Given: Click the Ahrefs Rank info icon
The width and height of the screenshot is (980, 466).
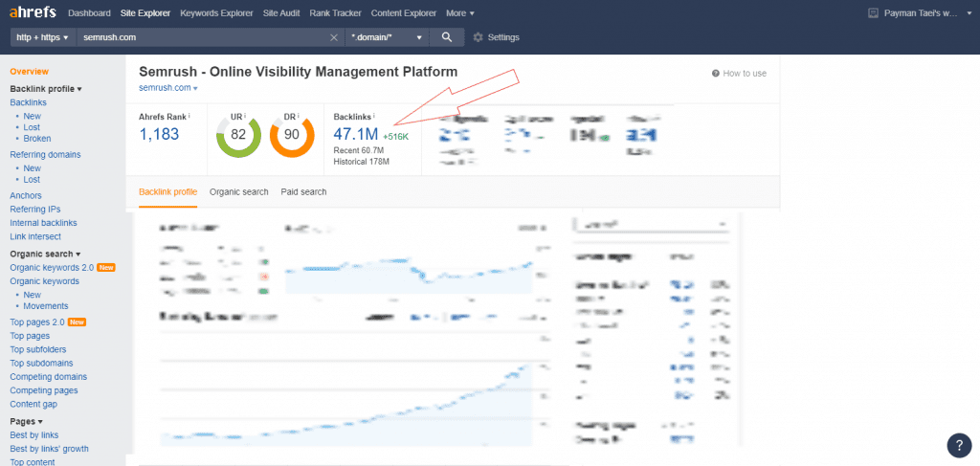Looking at the screenshot, I should point(189,116).
